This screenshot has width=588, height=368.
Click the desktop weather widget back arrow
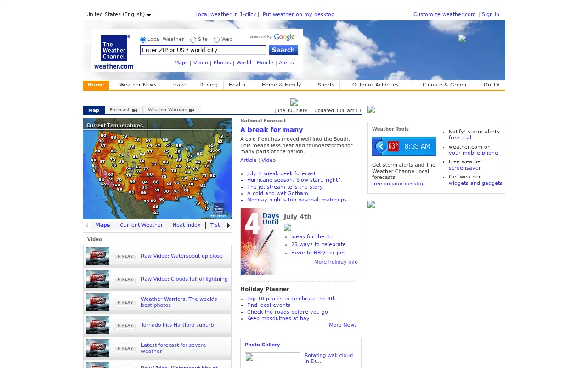[x=381, y=146]
